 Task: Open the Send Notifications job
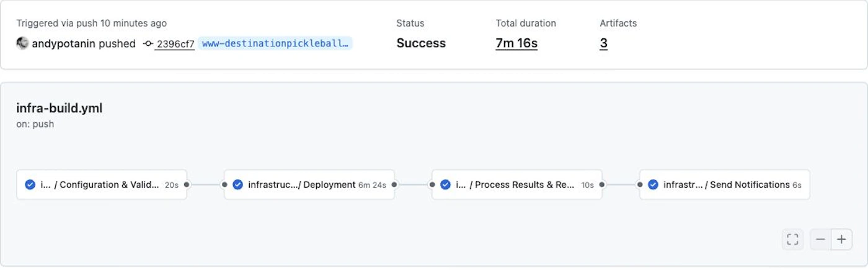coord(725,185)
